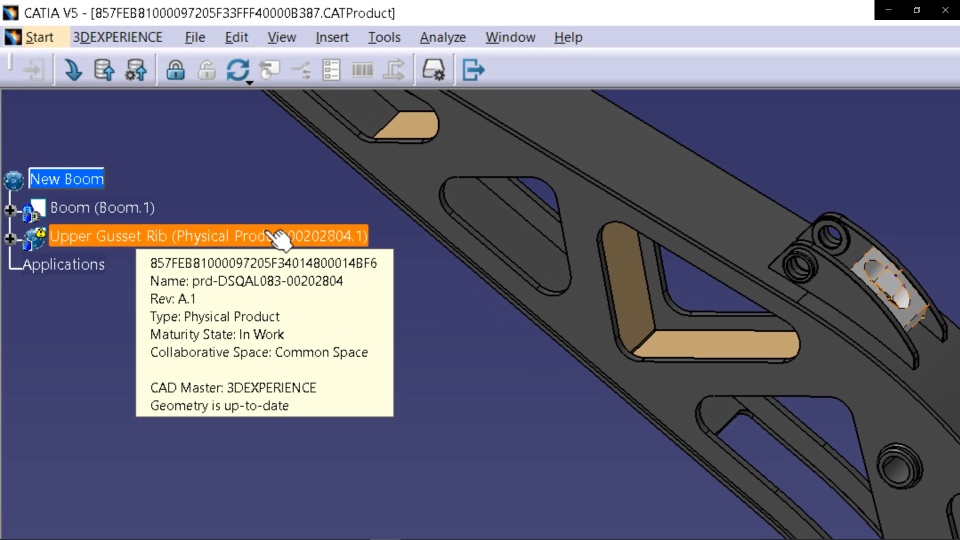Open the Tools menu

[384, 37]
